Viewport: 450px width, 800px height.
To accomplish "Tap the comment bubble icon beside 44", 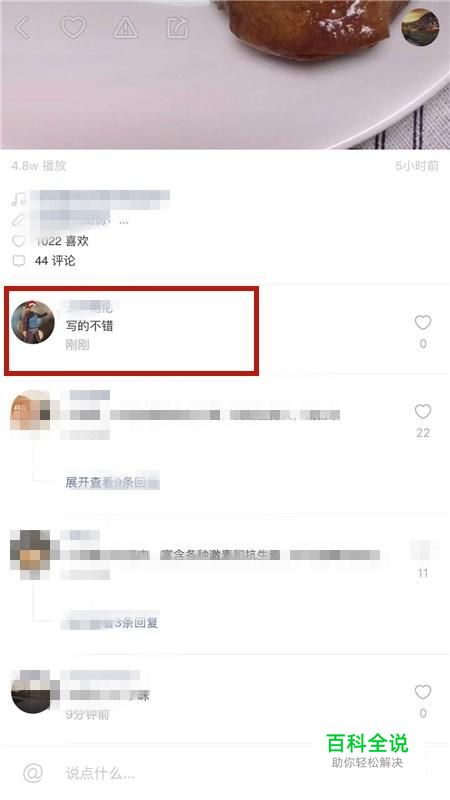I will 19,261.
